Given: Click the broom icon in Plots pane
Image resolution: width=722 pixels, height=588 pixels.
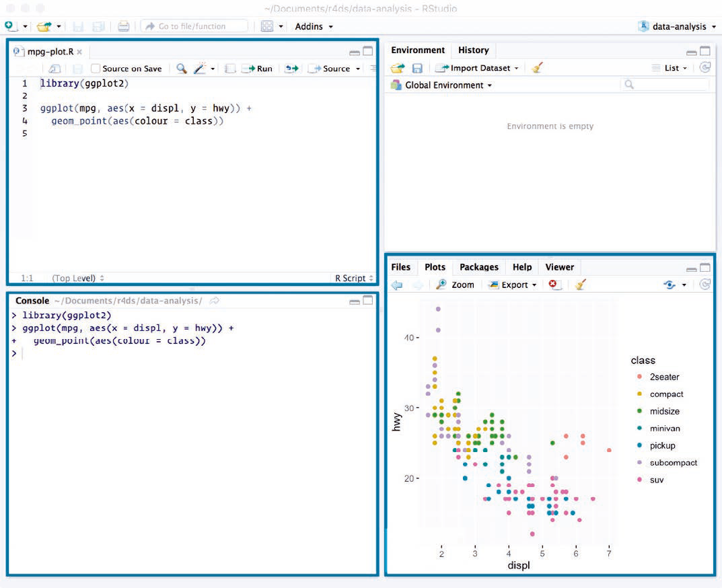Looking at the screenshot, I should coord(580,285).
